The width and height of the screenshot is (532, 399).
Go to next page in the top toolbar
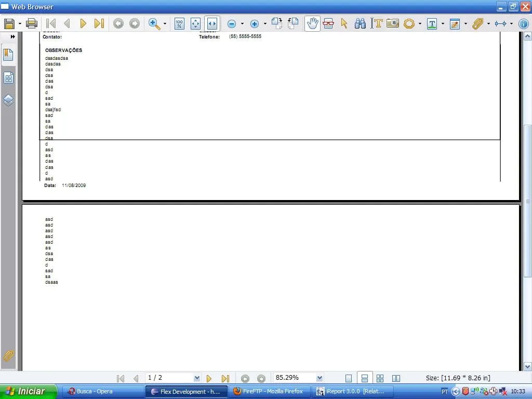point(83,23)
